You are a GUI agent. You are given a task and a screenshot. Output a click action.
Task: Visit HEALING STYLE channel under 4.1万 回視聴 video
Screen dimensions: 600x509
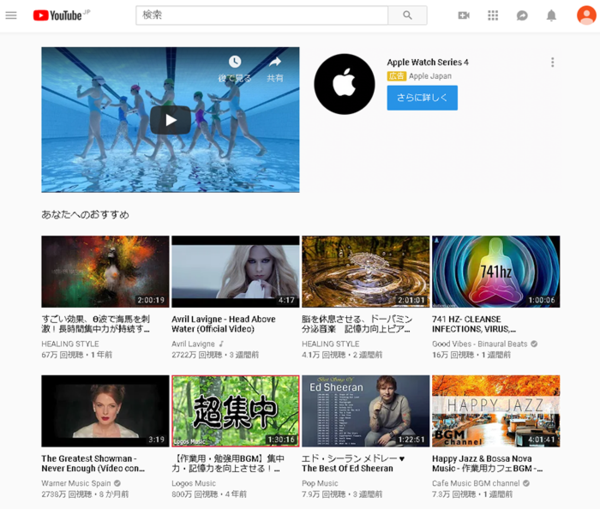click(331, 344)
